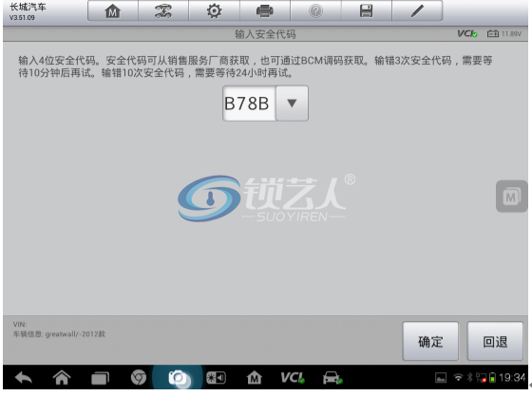The height and width of the screenshot is (396, 532).
Task: Click the B78B security code field
Action: point(249,104)
